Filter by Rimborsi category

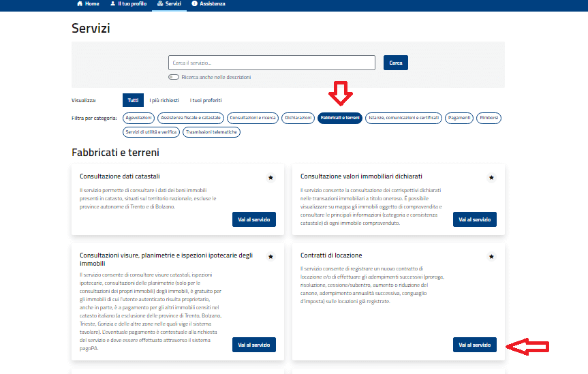point(489,118)
